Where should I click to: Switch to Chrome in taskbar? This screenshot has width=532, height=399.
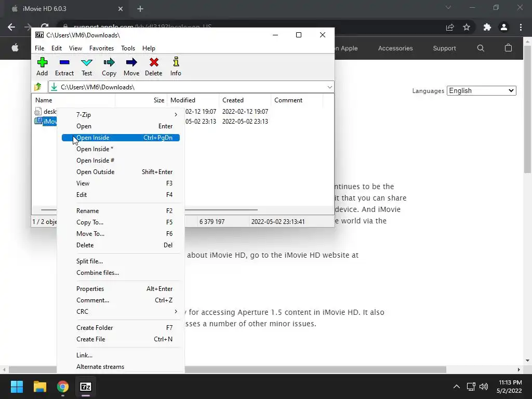63,387
